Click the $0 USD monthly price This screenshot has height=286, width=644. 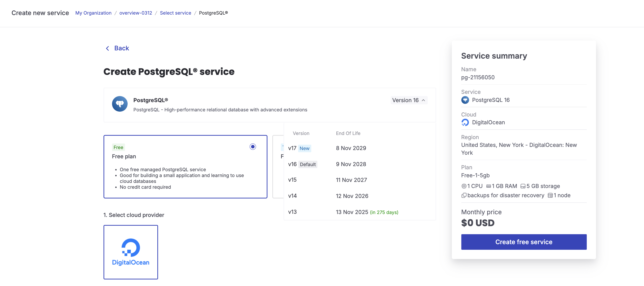pyautogui.click(x=478, y=223)
